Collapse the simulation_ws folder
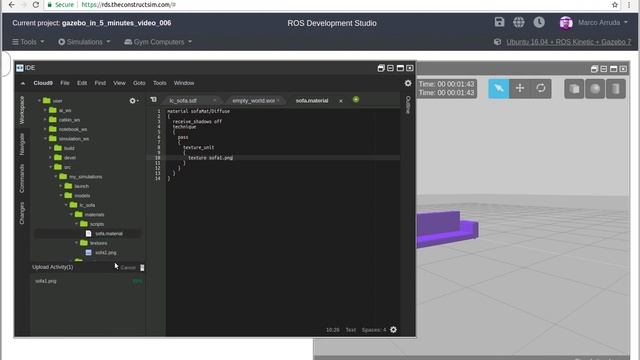 click(x=45, y=139)
